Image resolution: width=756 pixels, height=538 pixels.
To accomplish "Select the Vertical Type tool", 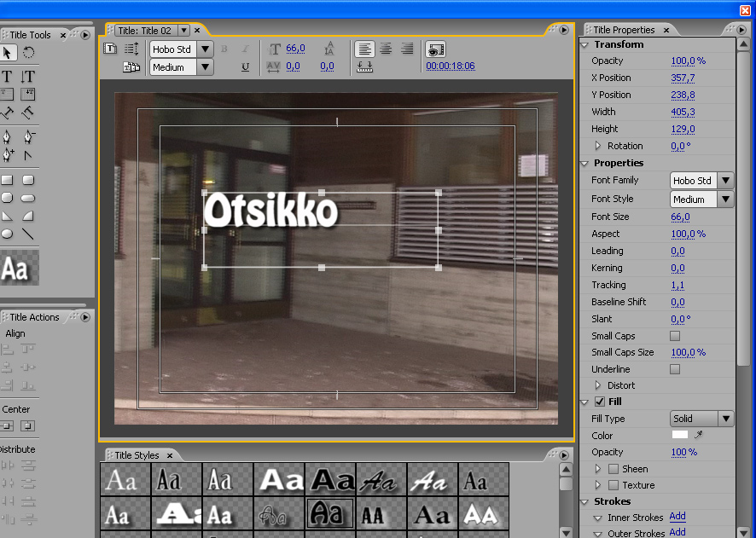I will tap(28, 76).
